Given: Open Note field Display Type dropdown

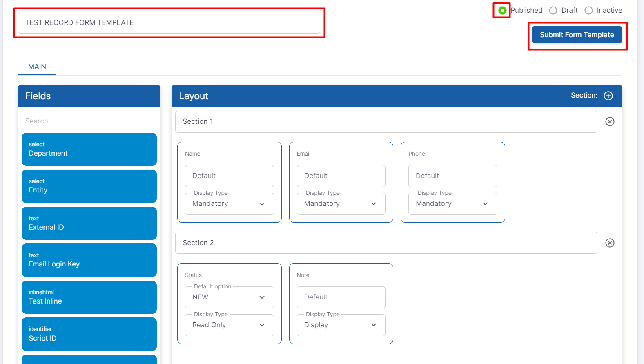Looking at the screenshot, I should tap(341, 325).
